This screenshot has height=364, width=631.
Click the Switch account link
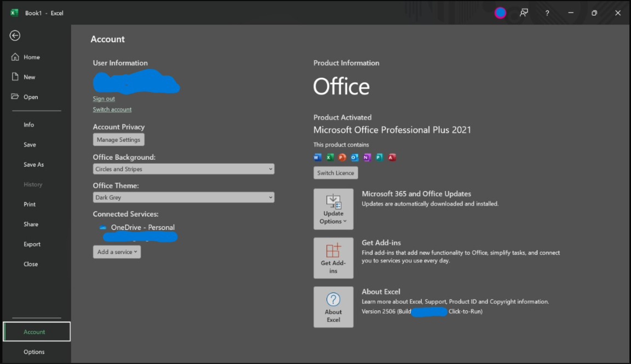(x=112, y=109)
